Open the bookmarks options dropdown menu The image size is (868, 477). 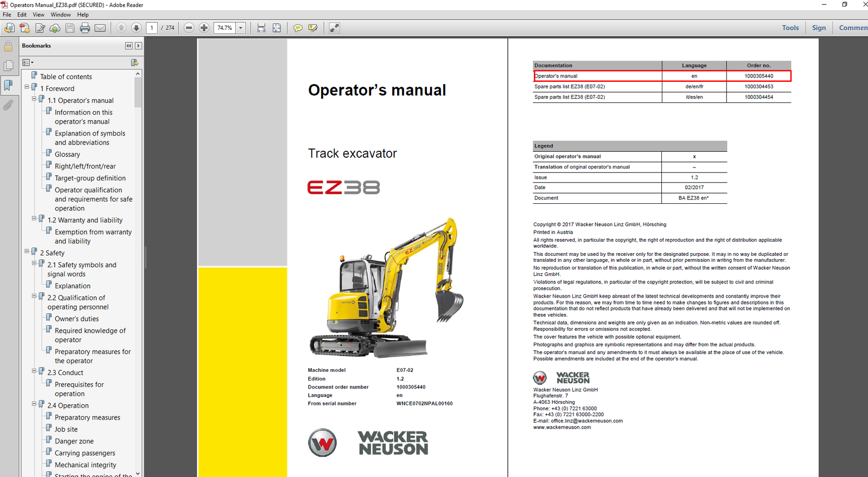point(28,63)
